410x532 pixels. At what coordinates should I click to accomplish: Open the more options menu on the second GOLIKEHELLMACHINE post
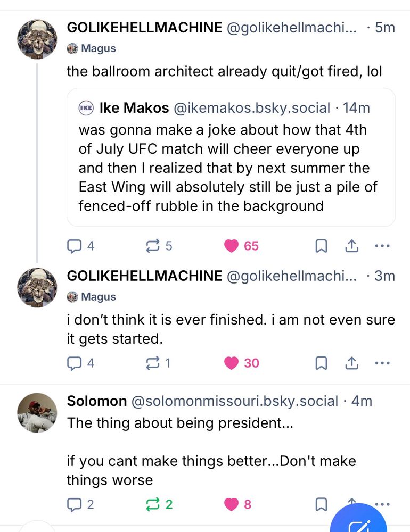point(382,363)
